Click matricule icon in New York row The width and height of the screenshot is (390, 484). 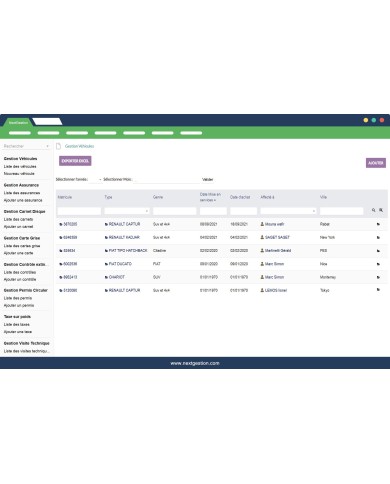click(61, 237)
